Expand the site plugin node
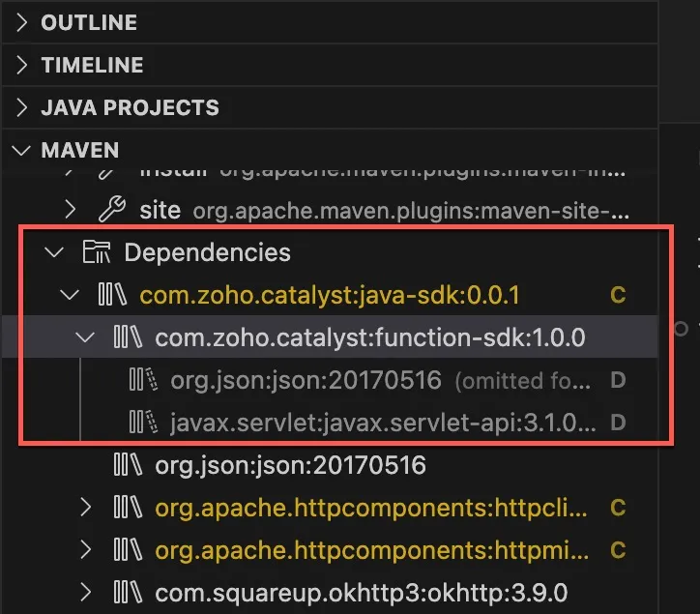Screen dimensions: 700x614 pyautogui.click(x=70, y=209)
